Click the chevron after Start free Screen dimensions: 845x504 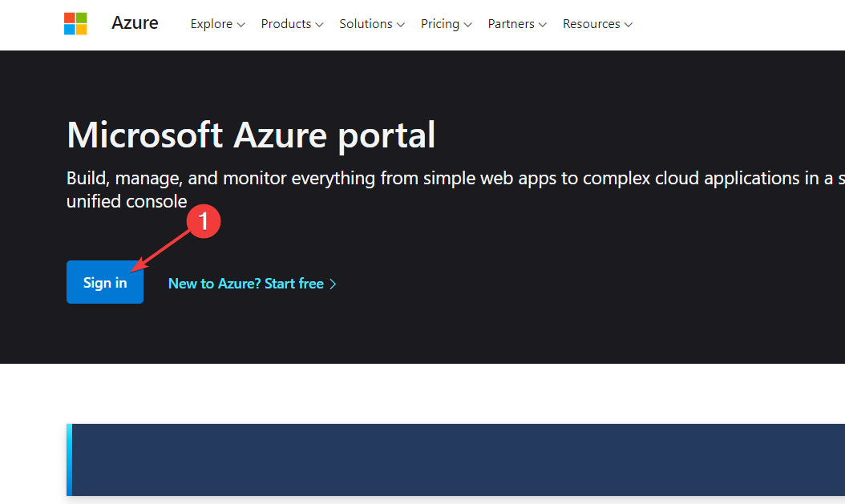[x=333, y=284]
